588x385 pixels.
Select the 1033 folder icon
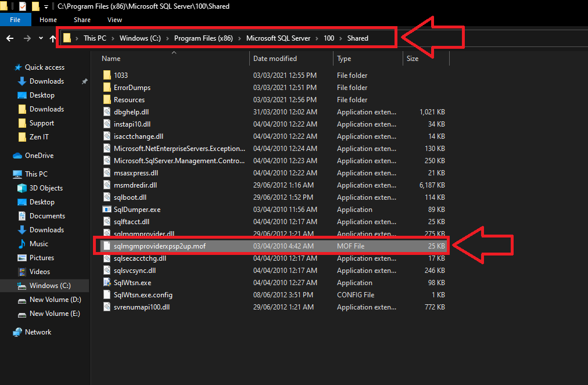click(107, 75)
